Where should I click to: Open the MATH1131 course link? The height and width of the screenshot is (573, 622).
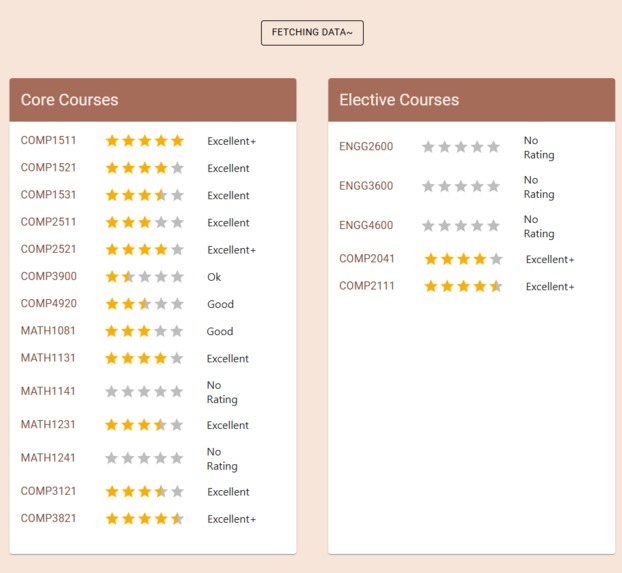(48, 358)
